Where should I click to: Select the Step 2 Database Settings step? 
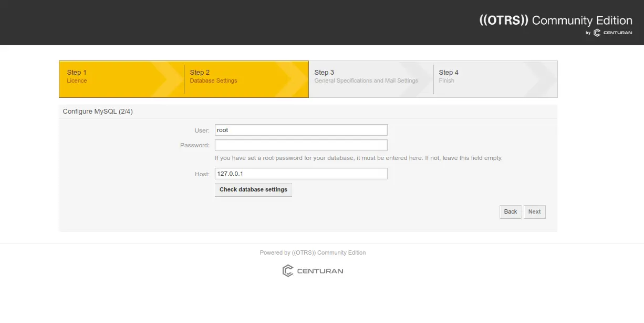coord(246,79)
